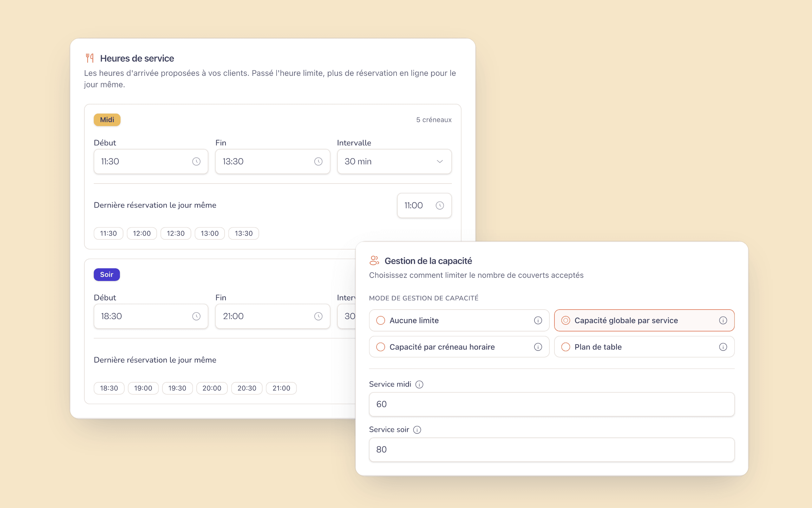Click the 13:30 time slot chip

(x=244, y=233)
